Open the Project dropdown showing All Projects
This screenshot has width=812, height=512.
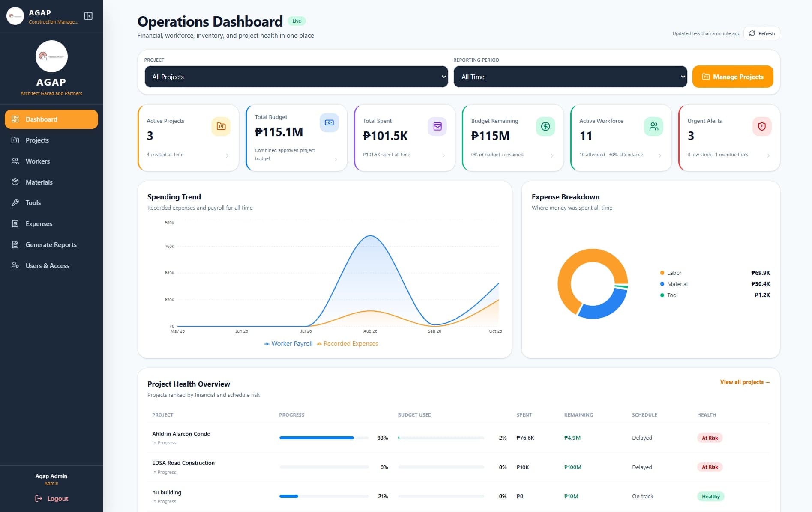click(x=296, y=77)
